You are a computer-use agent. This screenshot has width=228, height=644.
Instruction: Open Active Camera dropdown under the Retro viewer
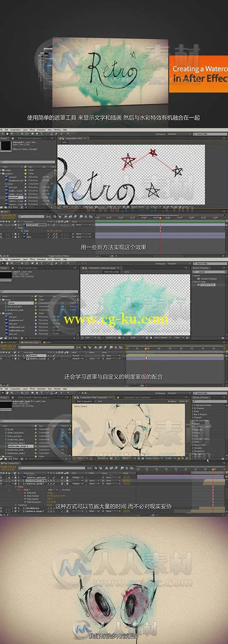tap(138, 206)
